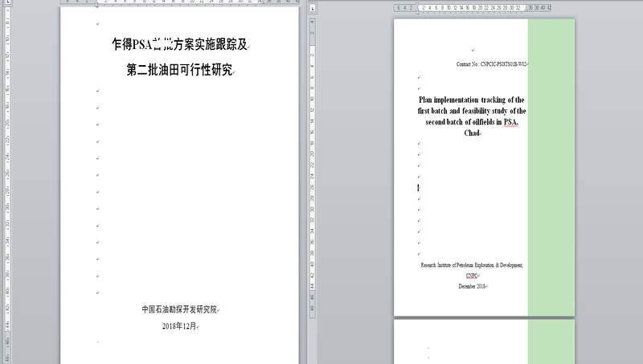Click the Chinese title line containing 'PSA'

pos(179,45)
